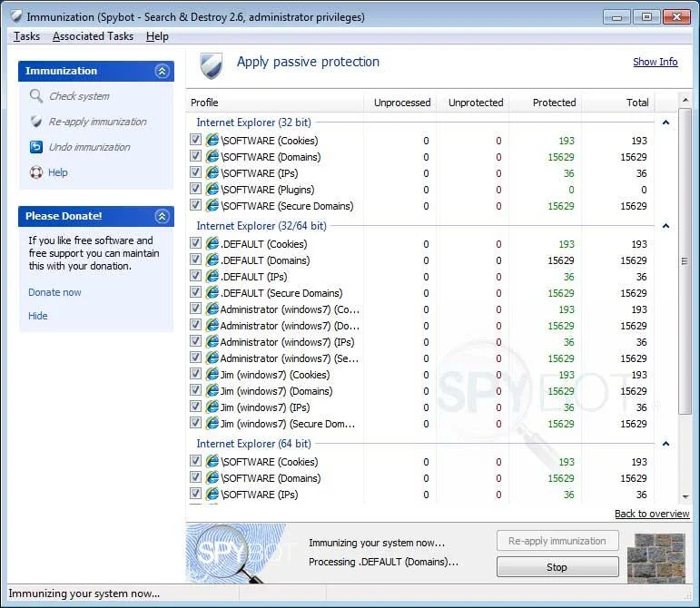Click IE icon of .DEFAULT (Domains) row

coord(212,260)
